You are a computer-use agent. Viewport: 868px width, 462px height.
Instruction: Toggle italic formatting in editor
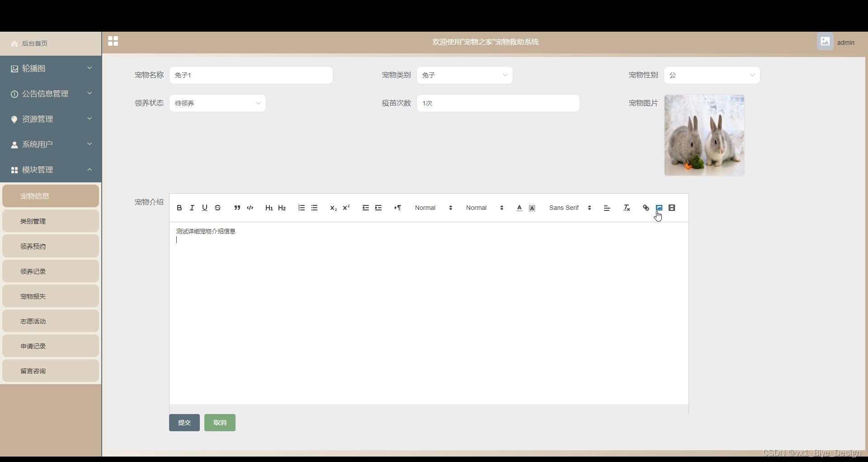[192, 208]
